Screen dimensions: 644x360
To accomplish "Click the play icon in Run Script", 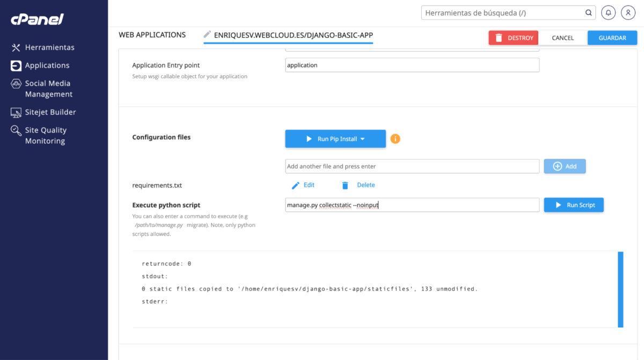I will (558, 205).
